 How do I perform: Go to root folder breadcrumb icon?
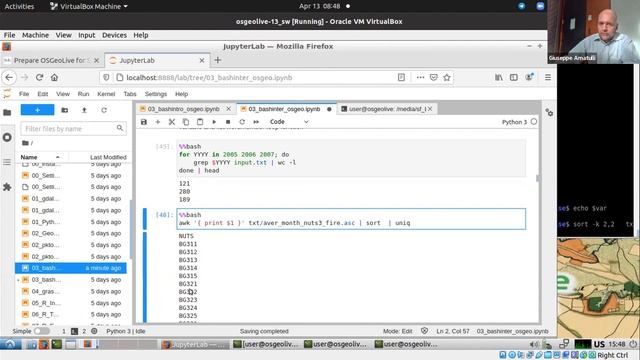[x=25, y=143]
